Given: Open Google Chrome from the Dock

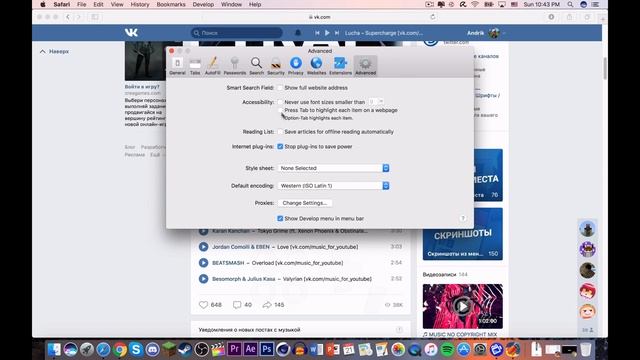Looking at the screenshot, I should [x=120, y=349].
